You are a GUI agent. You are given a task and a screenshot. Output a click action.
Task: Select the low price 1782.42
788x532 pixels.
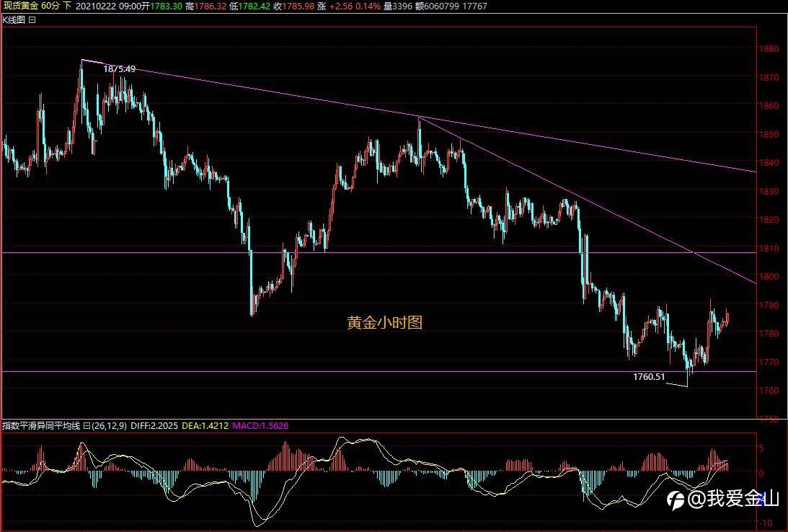point(254,6)
